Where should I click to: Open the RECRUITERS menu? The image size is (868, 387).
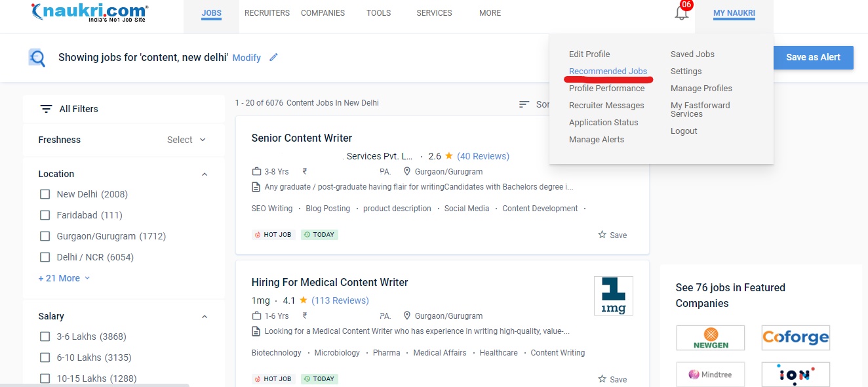pos(267,13)
